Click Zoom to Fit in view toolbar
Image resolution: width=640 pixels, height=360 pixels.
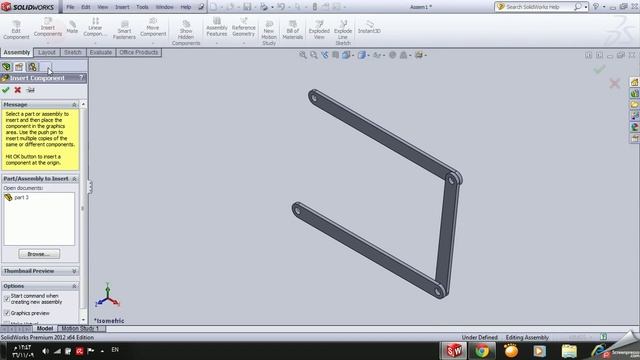click(x=302, y=55)
